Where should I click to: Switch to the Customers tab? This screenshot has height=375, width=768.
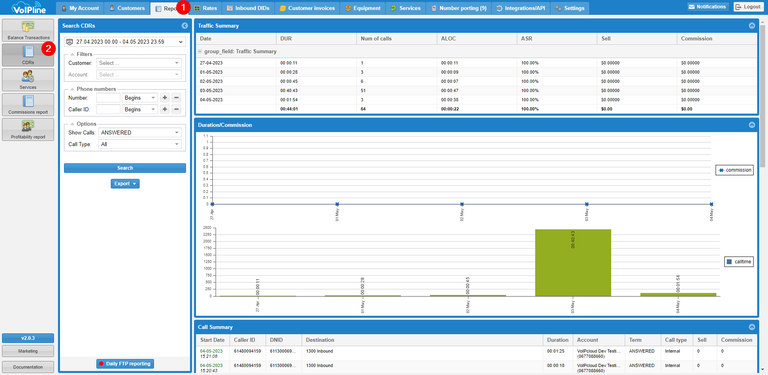(x=127, y=8)
